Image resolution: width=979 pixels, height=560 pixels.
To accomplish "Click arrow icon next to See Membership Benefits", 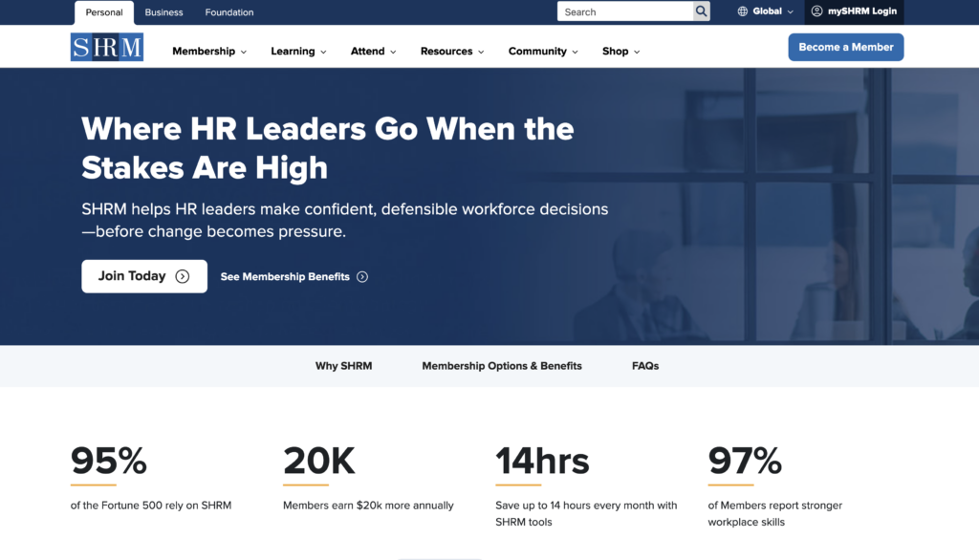I will [362, 276].
